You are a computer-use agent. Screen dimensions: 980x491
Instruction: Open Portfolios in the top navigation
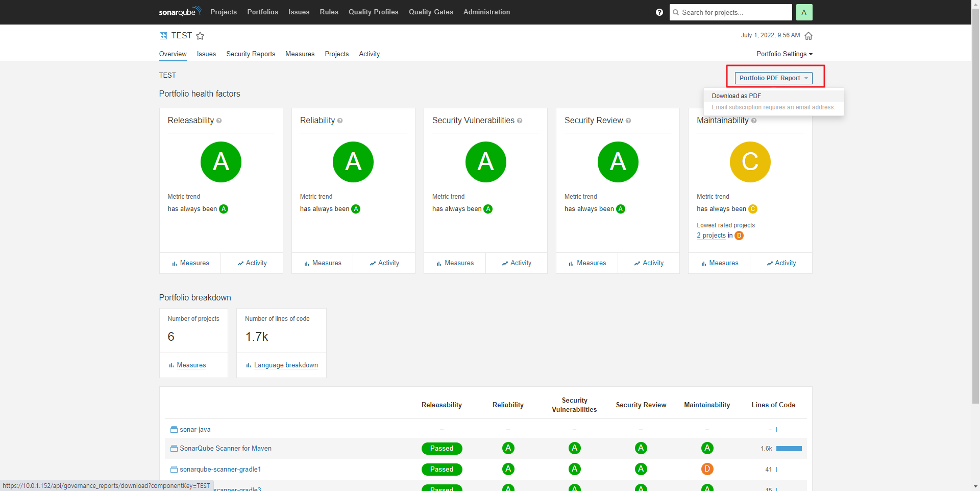click(263, 12)
